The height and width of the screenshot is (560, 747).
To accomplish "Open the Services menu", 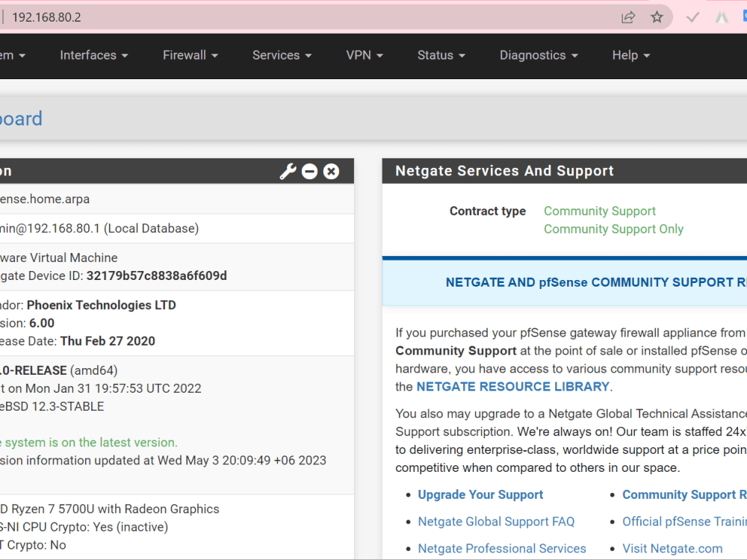I will [x=282, y=55].
